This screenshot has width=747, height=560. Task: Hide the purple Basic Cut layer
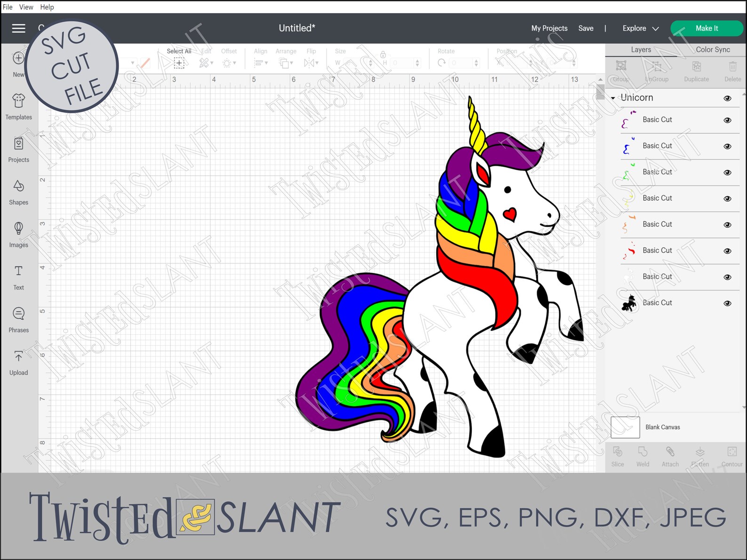727,120
